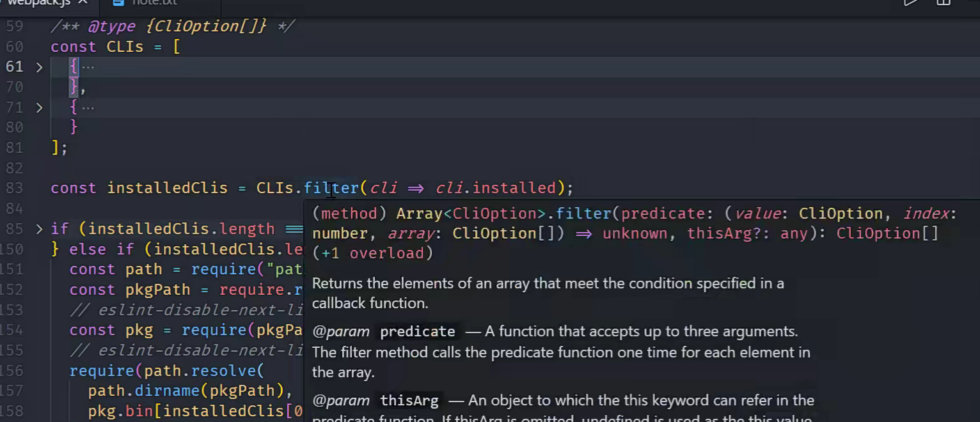Expand the folded if block on line 85

point(39,229)
